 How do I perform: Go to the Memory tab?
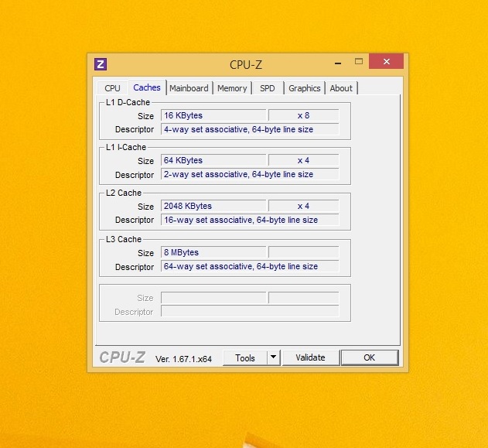[x=232, y=88]
